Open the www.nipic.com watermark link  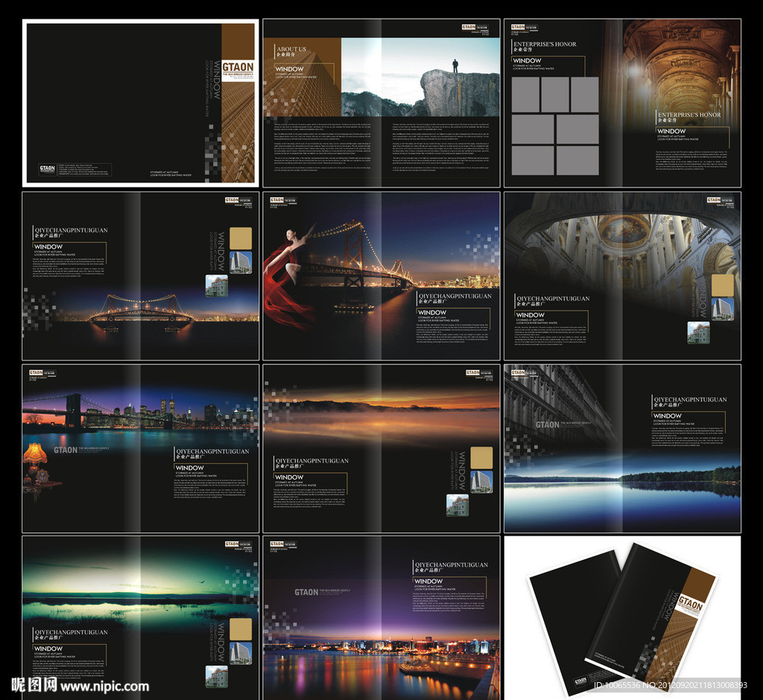(104, 687)
